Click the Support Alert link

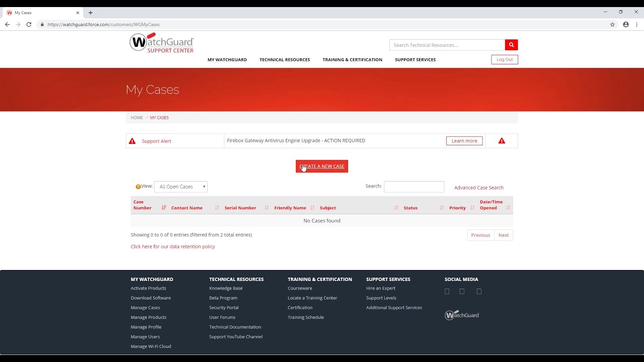click(x=156, y=141)
